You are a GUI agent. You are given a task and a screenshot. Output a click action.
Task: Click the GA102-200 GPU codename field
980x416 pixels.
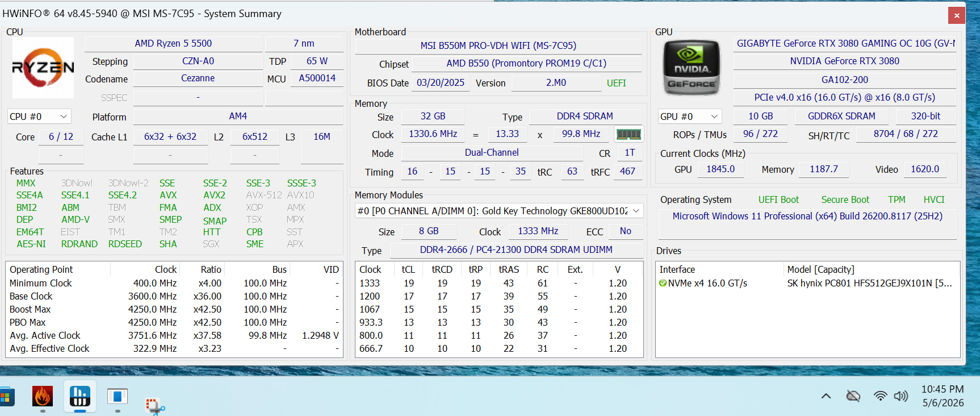[x=845, y=80]
